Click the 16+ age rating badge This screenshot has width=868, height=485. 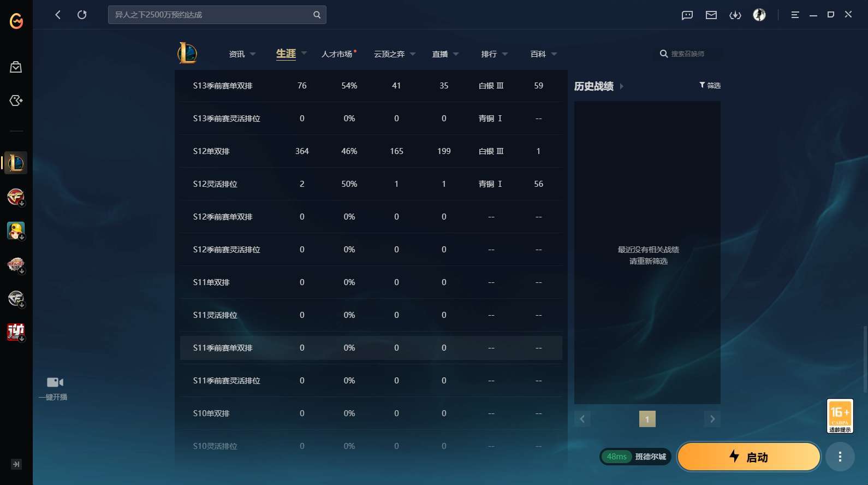pos(840,416)
